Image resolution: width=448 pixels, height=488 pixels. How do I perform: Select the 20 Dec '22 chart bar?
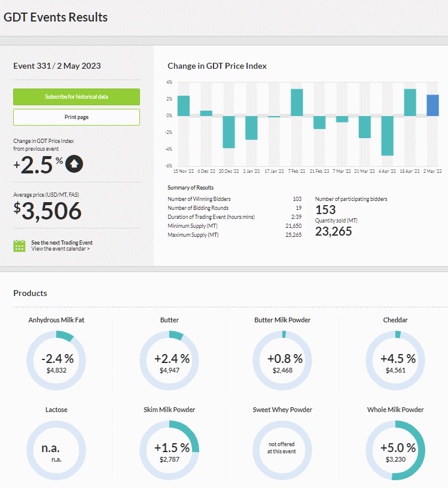tap(229, 132)
